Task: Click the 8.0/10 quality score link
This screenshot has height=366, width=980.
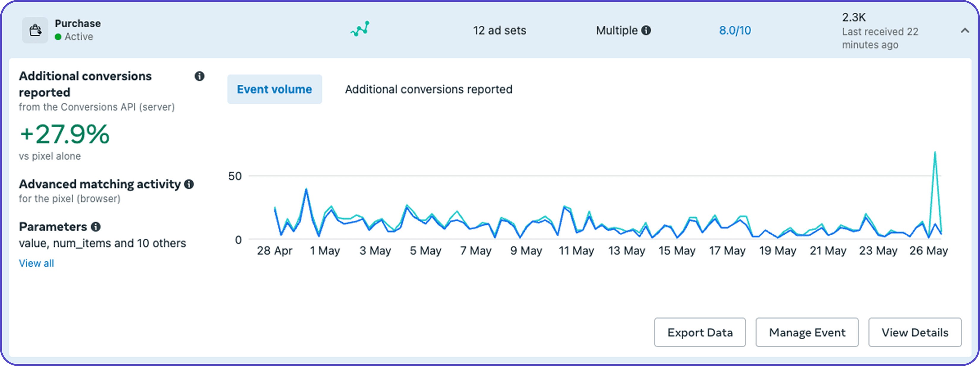Action: click(x=735, y=30)
